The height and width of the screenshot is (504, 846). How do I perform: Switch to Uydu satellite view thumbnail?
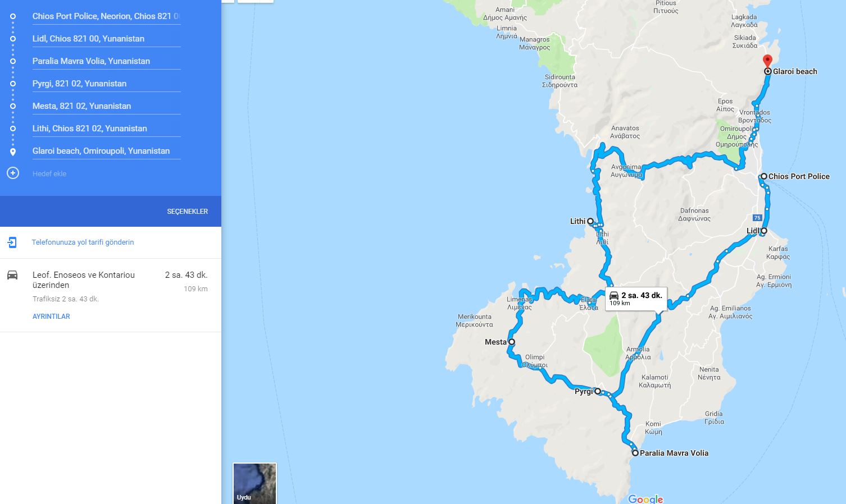click(x=255, y=483)
